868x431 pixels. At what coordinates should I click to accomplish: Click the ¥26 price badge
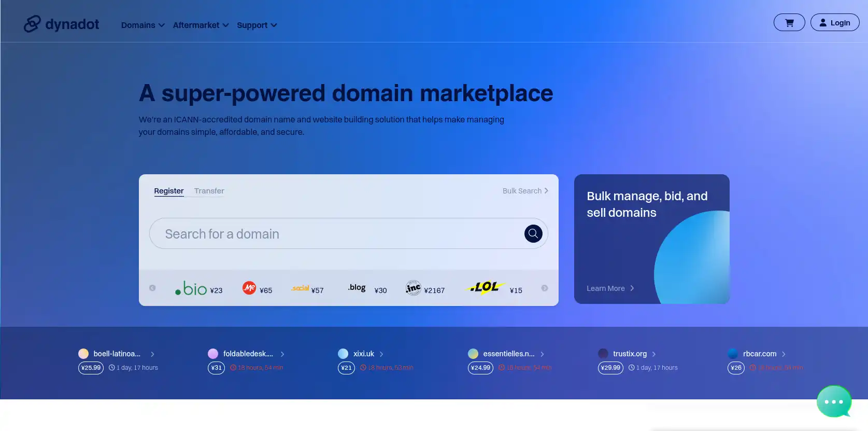click(x=736, y=368)
